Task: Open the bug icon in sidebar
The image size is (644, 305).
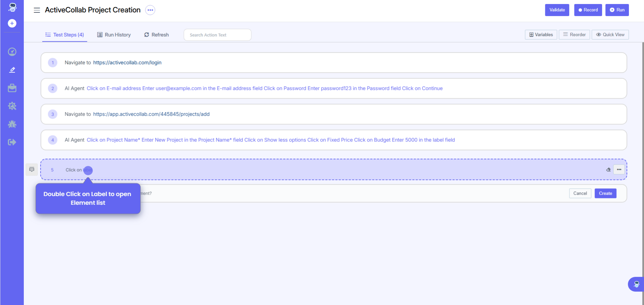Action: (12, 124)
